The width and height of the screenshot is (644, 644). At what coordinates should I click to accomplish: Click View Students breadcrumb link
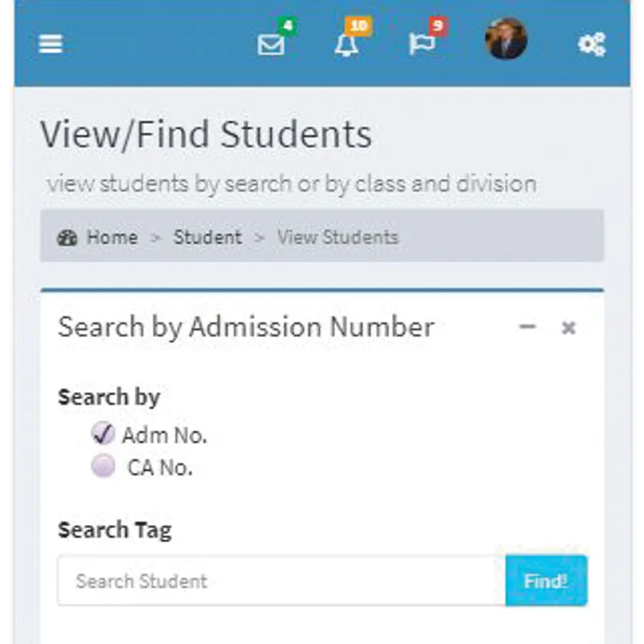[338, 238]
